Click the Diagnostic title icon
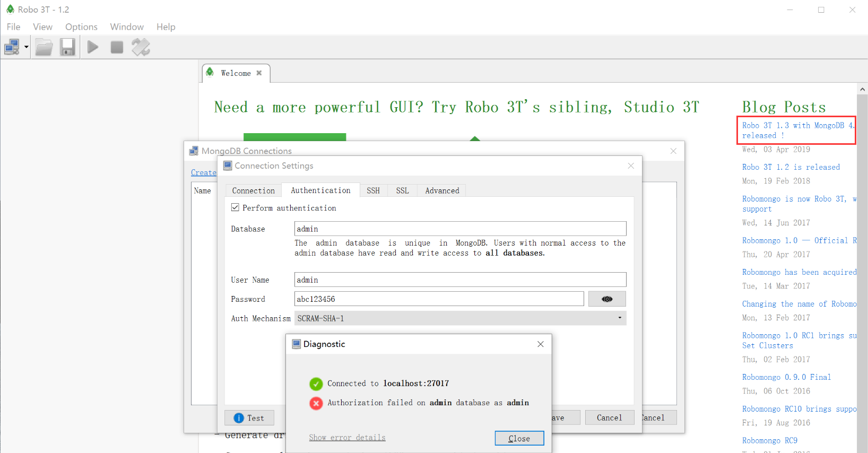This screenshot has width=868, height=453. pos(296,344)
